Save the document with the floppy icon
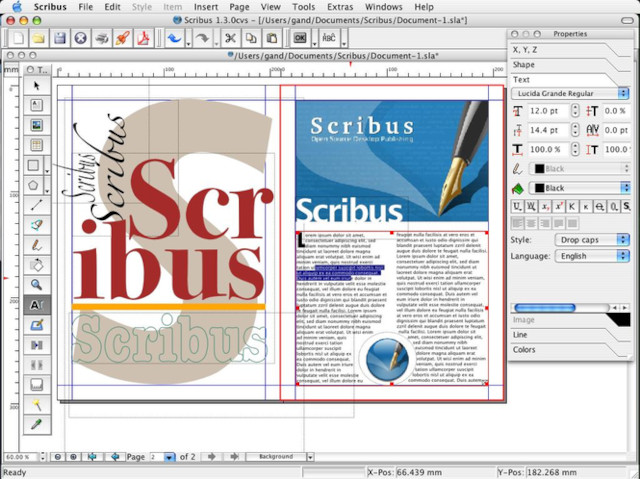Image resolution: width=640 pixels, height=479 pixels. [60, 38]
